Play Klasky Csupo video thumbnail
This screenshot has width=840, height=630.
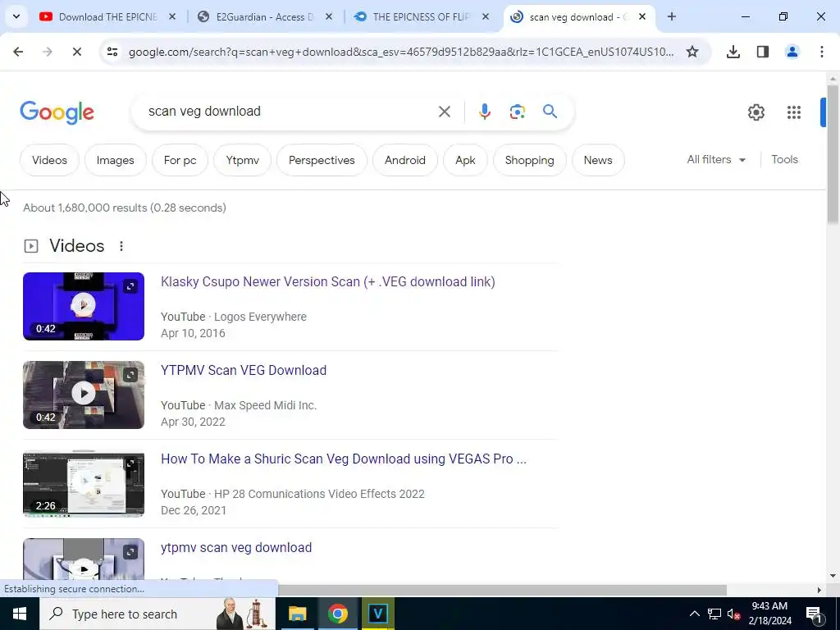pos(84,306)
